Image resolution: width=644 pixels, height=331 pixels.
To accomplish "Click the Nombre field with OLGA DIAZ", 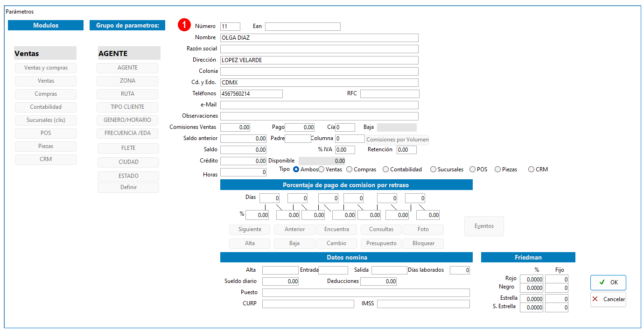I will (319, 38).
